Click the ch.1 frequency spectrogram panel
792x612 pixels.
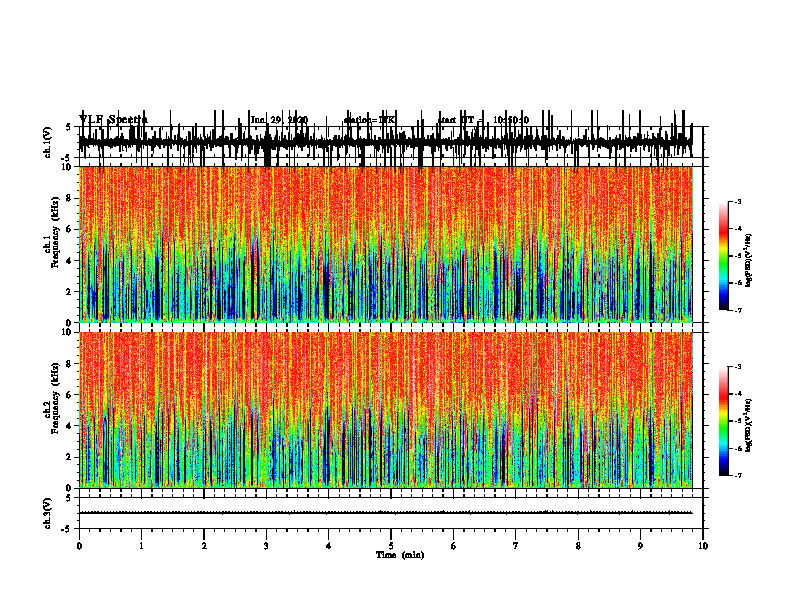(x=385, y=244)
